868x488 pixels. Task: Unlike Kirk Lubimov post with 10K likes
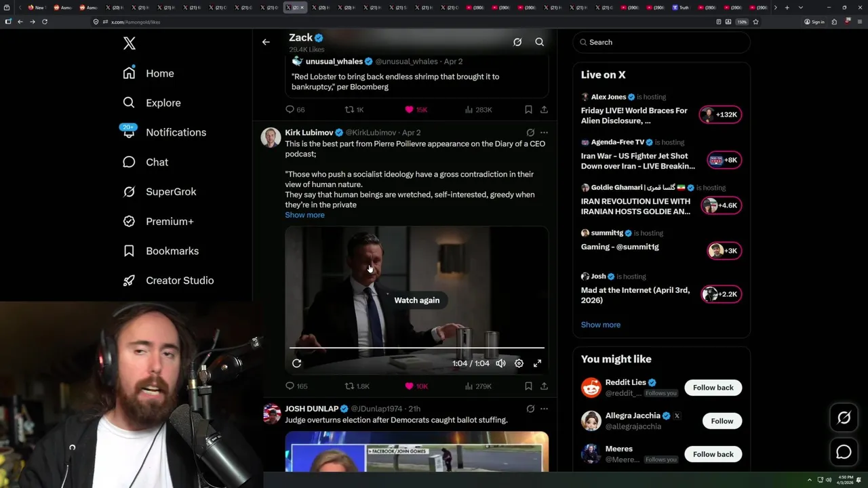pos(416,386)
